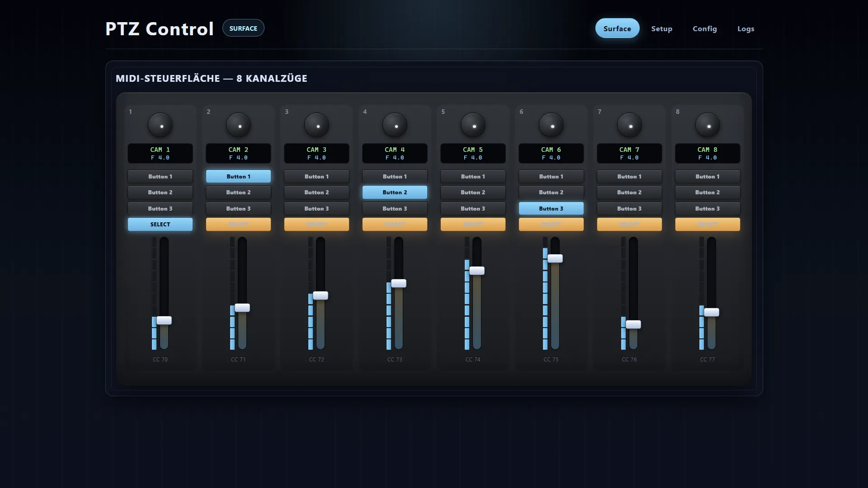Image resolution: width=868 pixels, height=488 pixels.
Task: Click the MIDI-STEUERFLÄCHE — 8 KANALZÜGE heading
Action: pyautogui.click(x=211, y=78)
